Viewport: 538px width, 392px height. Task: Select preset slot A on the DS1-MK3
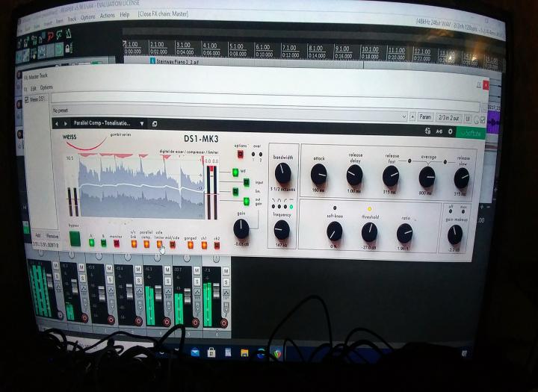coord(92,243)
